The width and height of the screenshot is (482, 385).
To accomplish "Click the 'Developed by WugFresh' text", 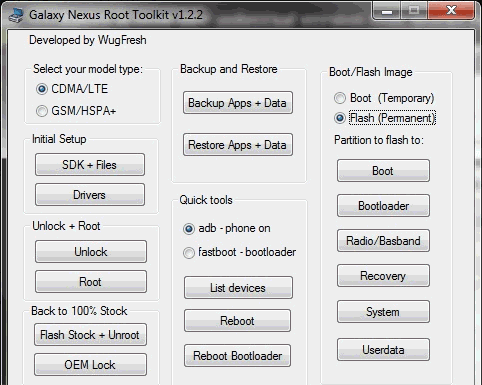I will click(x=88, y=40).
